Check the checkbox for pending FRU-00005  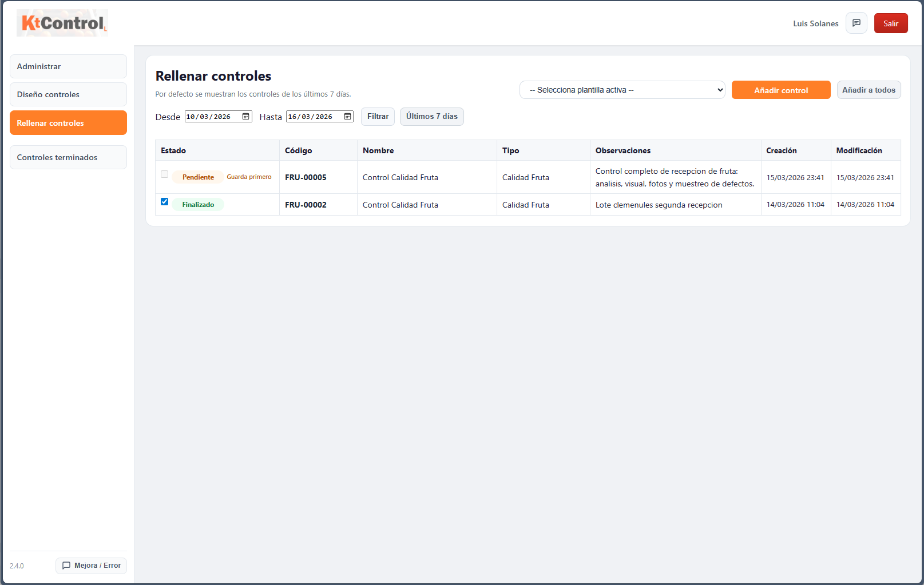[165, 174]
